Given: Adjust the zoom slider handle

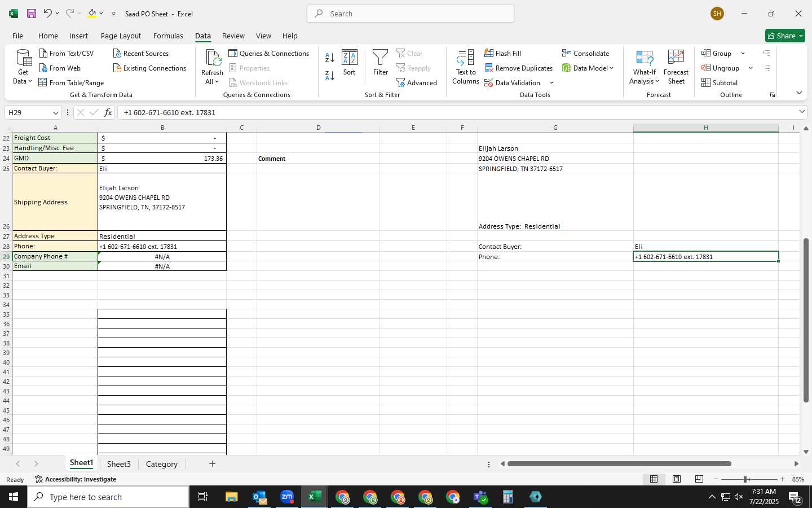Looking at the screenshot, I should (745, 479).
